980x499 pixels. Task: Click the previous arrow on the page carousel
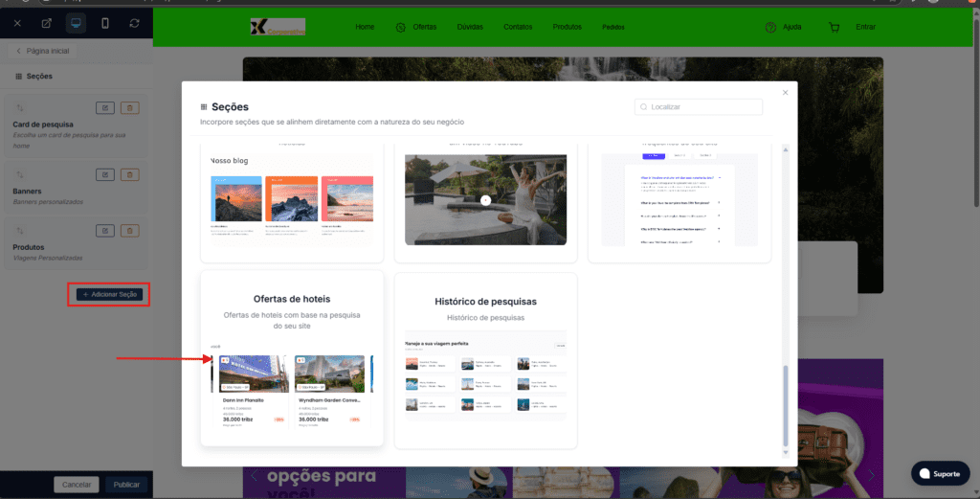[254, 476]
